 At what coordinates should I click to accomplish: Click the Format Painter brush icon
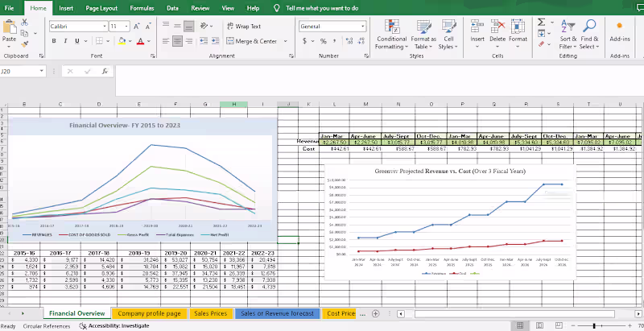[x=27, y=44]
